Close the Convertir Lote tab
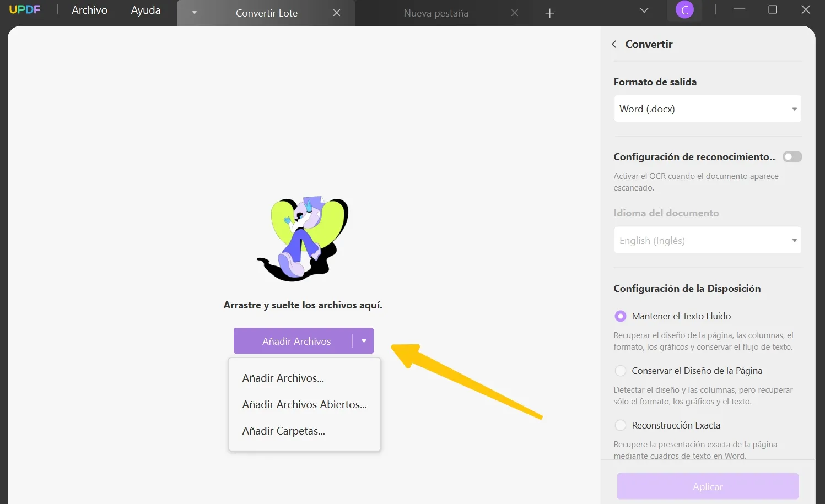This screenshot has width=825, height=504. coord(337,13)
